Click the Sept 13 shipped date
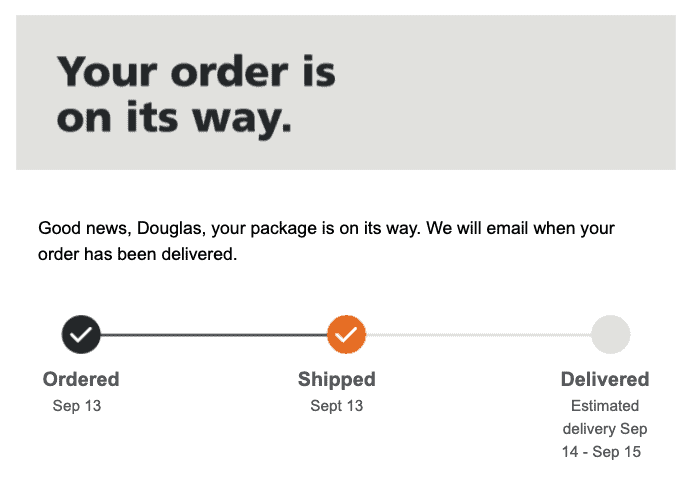This screenshot has width=695, height=486. click(337, 406)
